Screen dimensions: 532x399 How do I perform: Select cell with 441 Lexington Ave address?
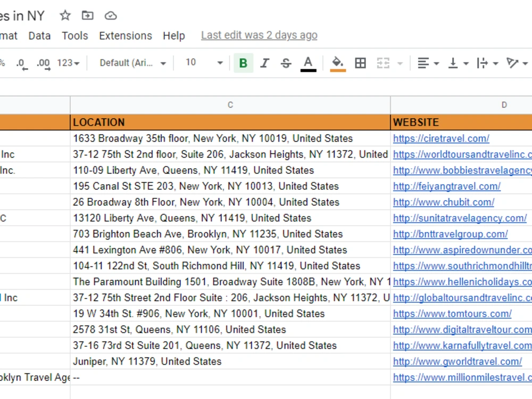[230, 250]
